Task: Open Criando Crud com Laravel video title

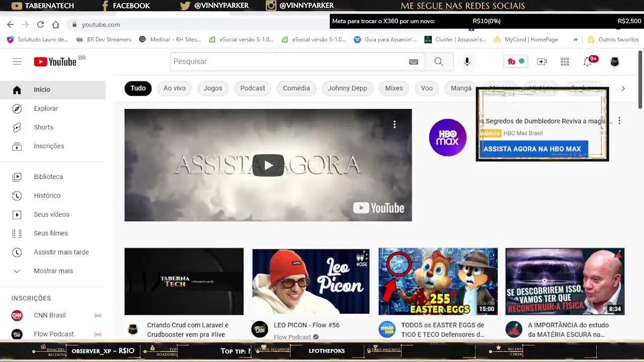Action: pos(187,330)
